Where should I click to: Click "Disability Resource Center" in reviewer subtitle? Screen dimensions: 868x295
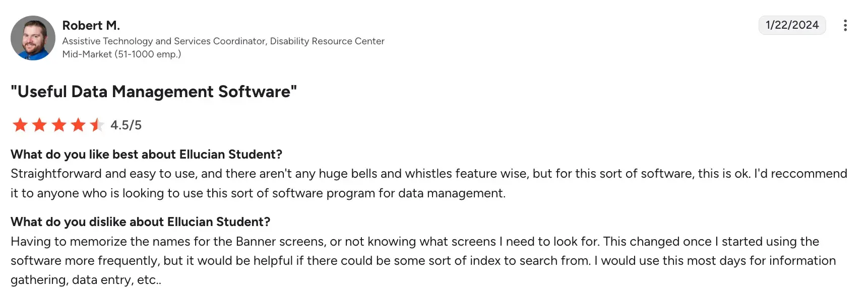(x=327, y=41)
